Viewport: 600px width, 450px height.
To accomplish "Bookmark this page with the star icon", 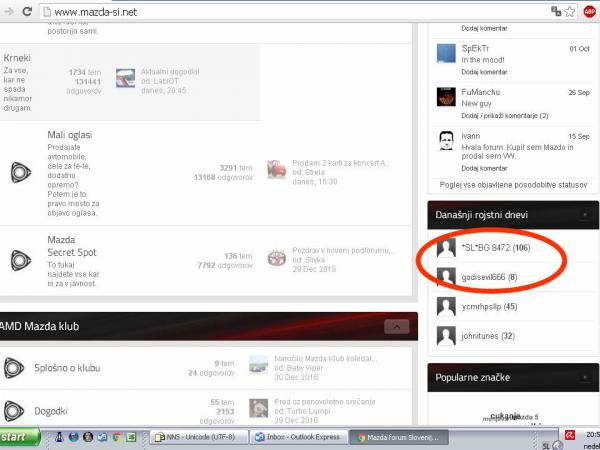I will pos(570,13).
